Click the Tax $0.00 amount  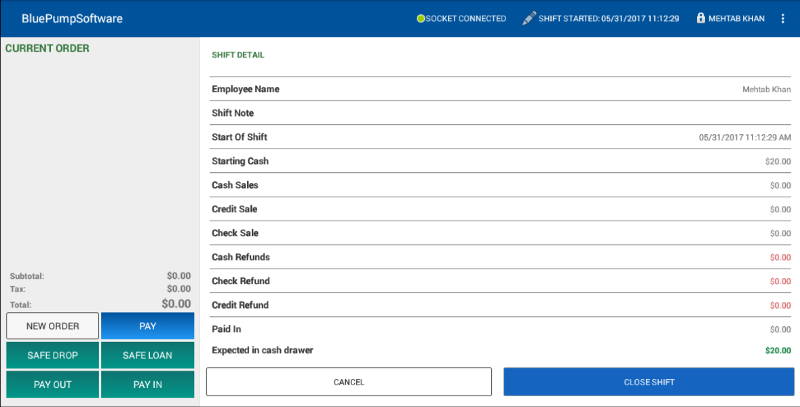(179, 289)
